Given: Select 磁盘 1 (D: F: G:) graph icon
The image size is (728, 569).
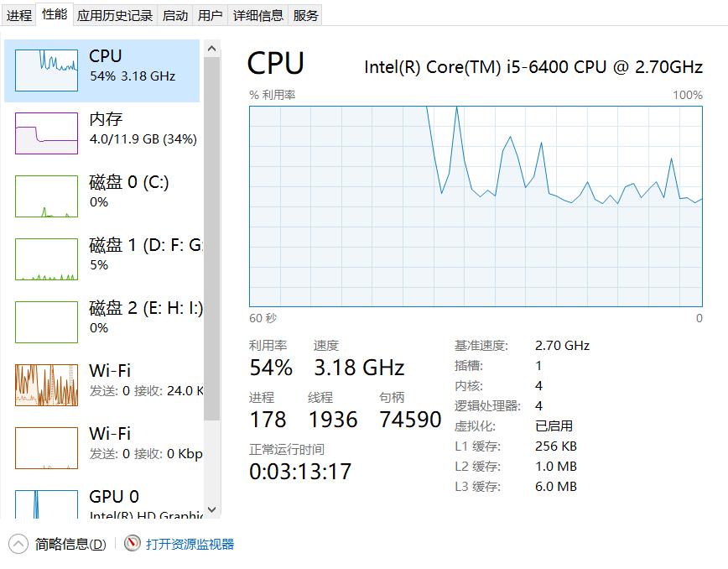Looking at the screenshot, I should tap(46, 259).
